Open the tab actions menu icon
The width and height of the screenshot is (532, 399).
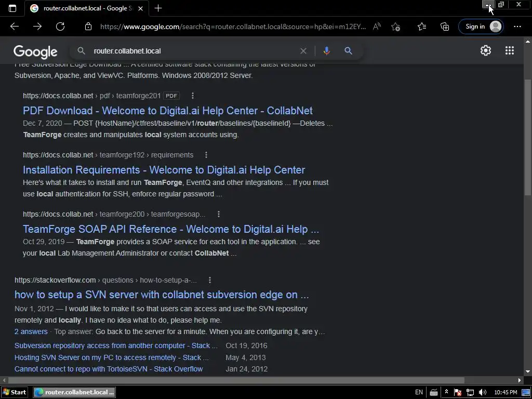12,8
